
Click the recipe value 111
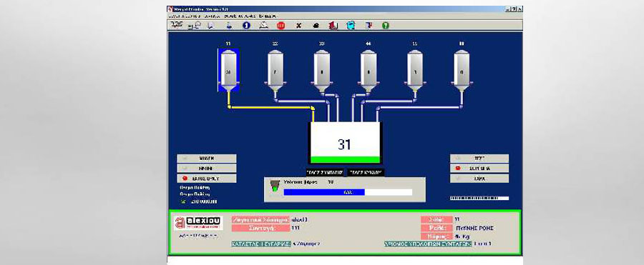tap(296, 228)
